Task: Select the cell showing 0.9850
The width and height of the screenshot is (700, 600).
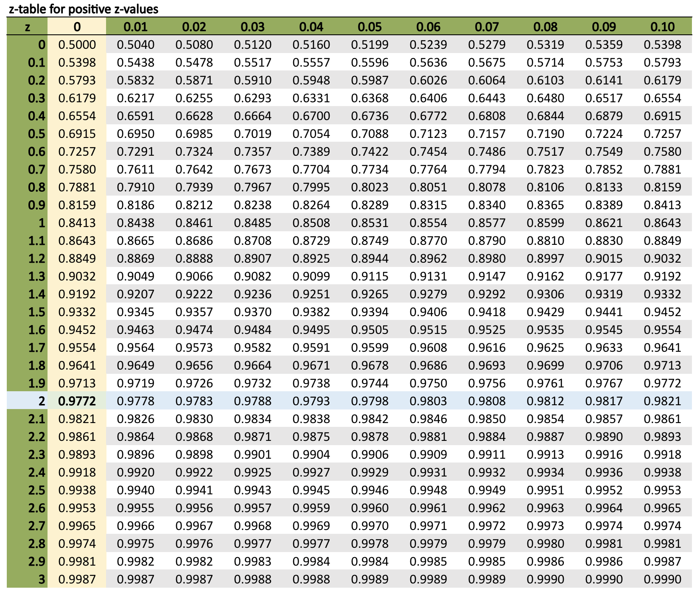Action: pyautogui.click(x=487, y=419)
